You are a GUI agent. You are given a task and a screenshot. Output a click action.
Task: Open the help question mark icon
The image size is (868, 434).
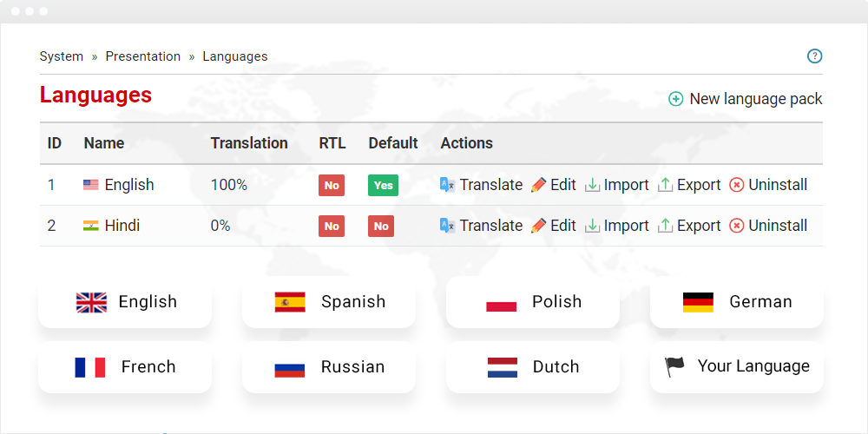[814, 56]
